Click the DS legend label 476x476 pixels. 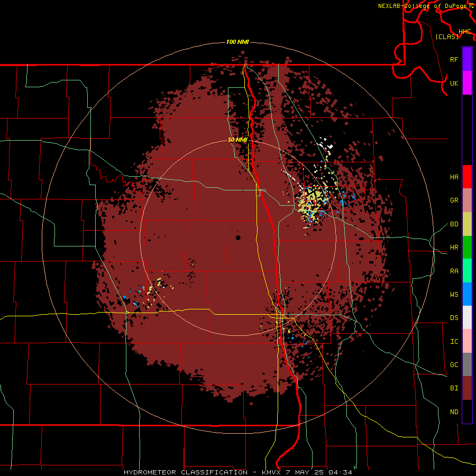coord(454,318)
